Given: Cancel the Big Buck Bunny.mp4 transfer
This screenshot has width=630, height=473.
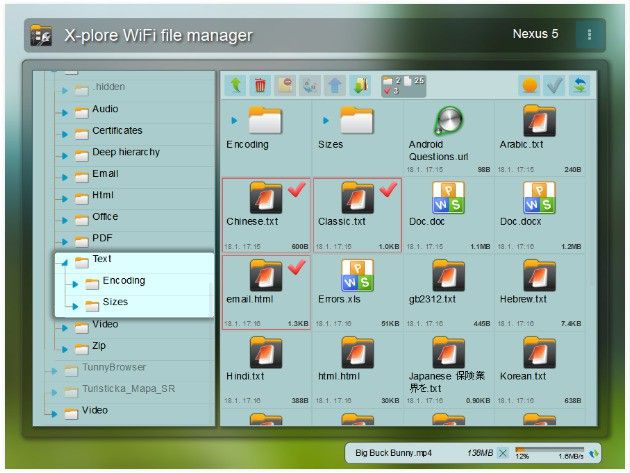Looking at the screenshot, I should 502,453.
